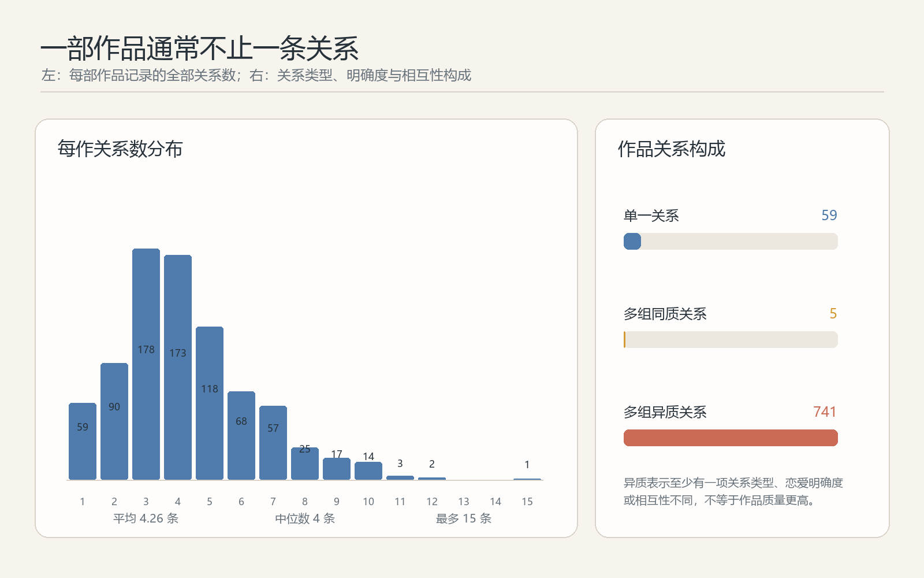Click the x-axis tick label 10
Screen dimensions: 924x578
point(368,502)
